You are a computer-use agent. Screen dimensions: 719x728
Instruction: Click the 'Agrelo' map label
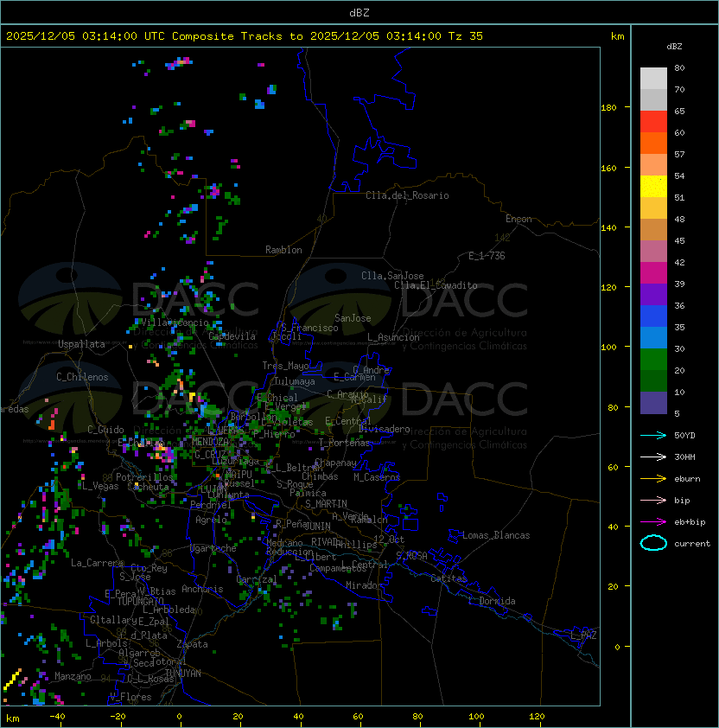click(x=211, y=520)
